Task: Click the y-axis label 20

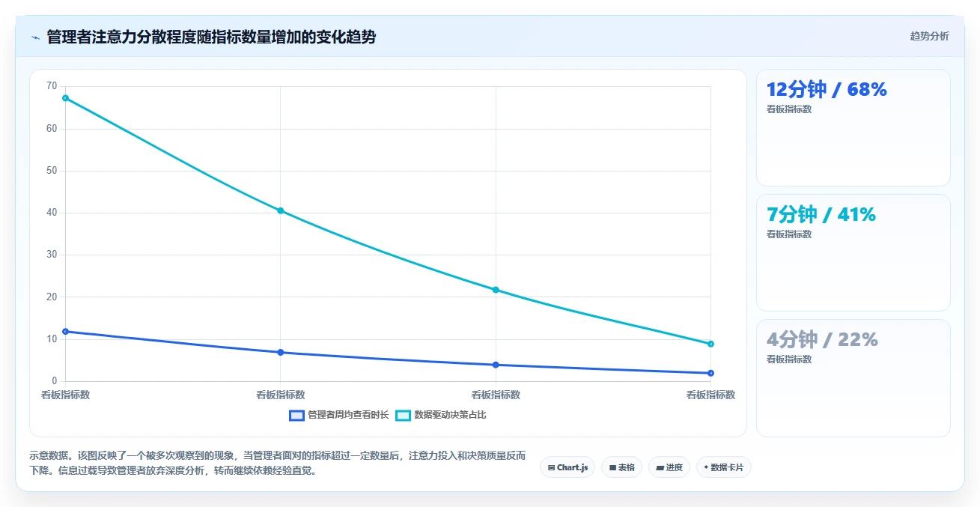Action: (x=52, y=297)
